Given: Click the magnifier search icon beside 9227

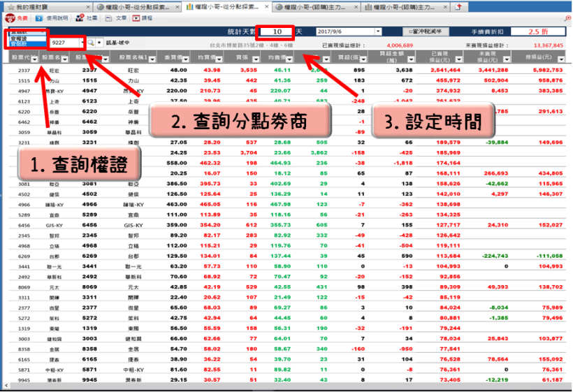Looking at the screenshot, I should click(x=91, y=43).
